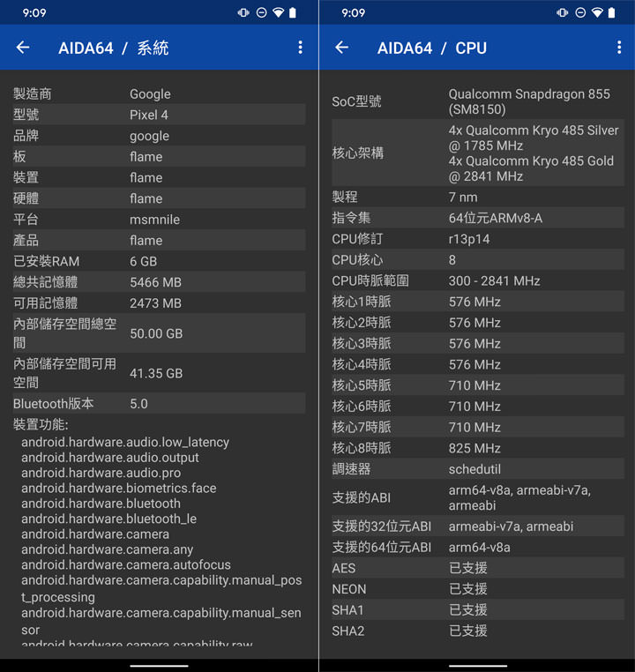Select the 製程 7 nm row
This screenshot has height=672, width=635.
click(478, 198)
